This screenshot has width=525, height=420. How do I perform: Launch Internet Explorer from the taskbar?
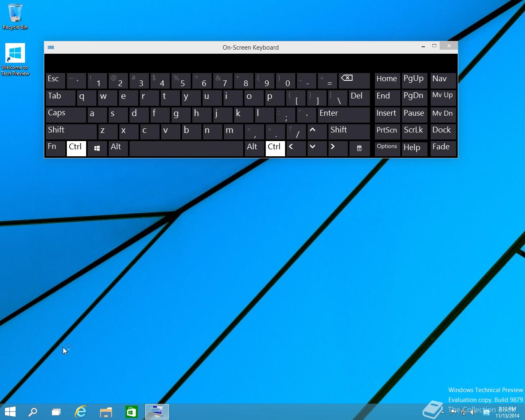pos(81,411)
